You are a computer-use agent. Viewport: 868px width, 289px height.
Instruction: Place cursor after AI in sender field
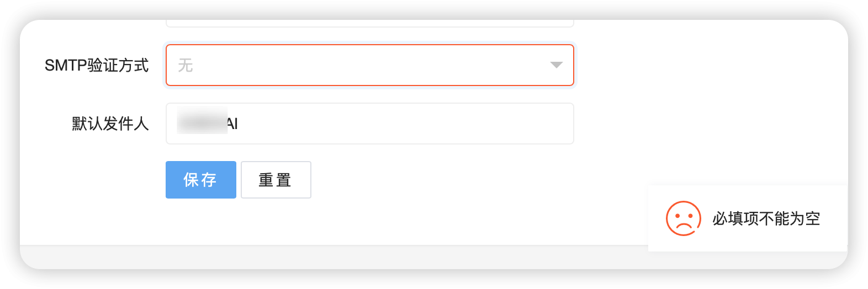pos(239,124)
